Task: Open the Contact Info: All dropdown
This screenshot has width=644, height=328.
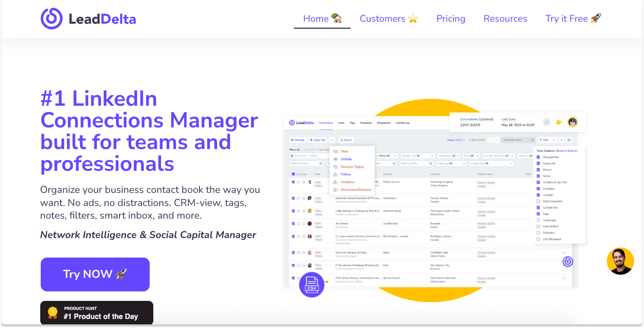Action: (491, 164)
